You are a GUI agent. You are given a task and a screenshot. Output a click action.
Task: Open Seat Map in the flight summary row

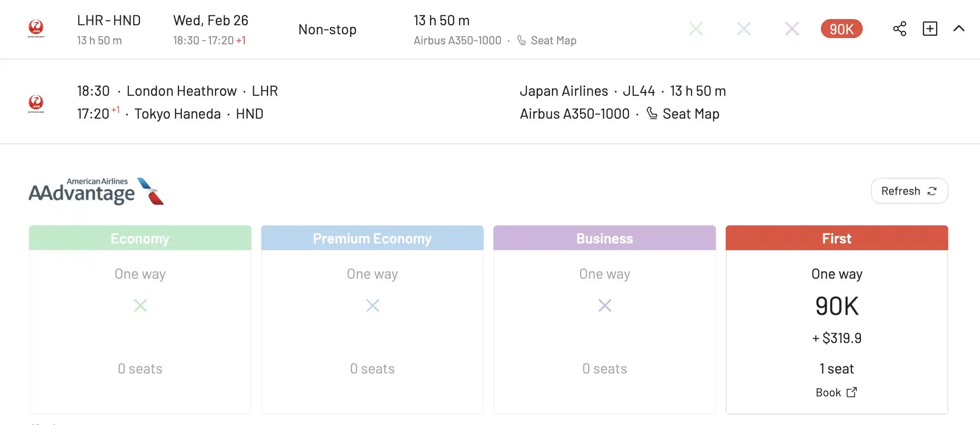pos(547,40)
